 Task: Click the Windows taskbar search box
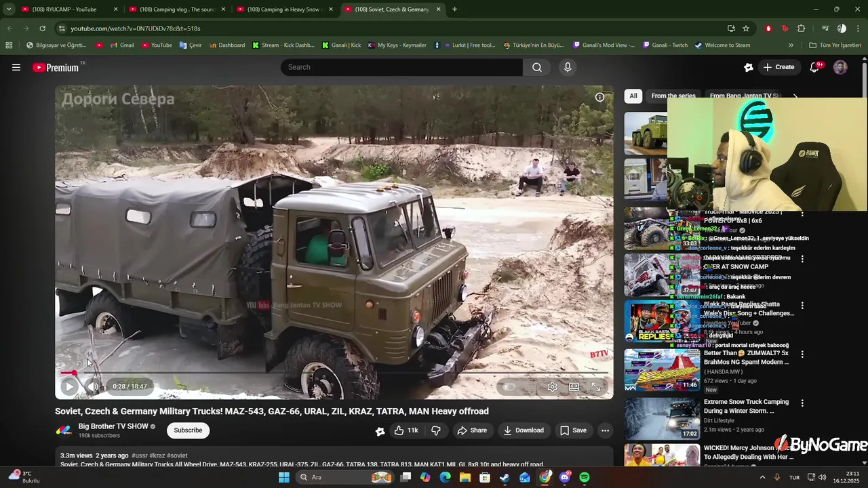point(347,477)
